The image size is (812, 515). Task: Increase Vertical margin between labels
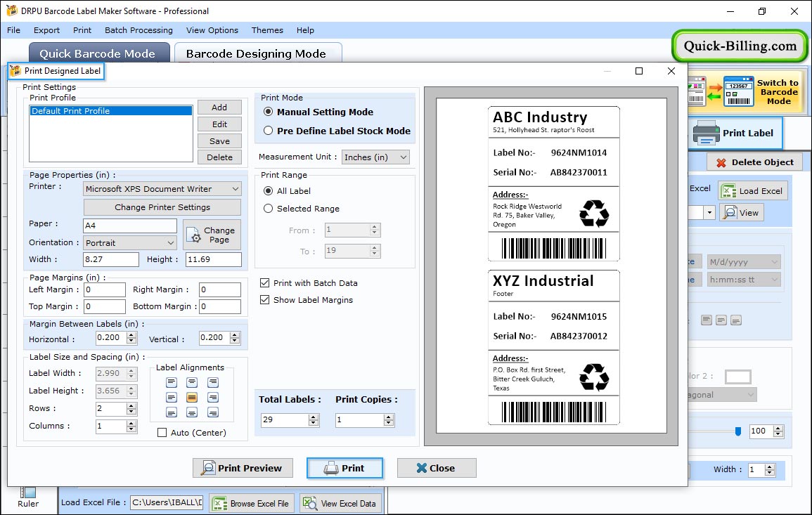235,335
